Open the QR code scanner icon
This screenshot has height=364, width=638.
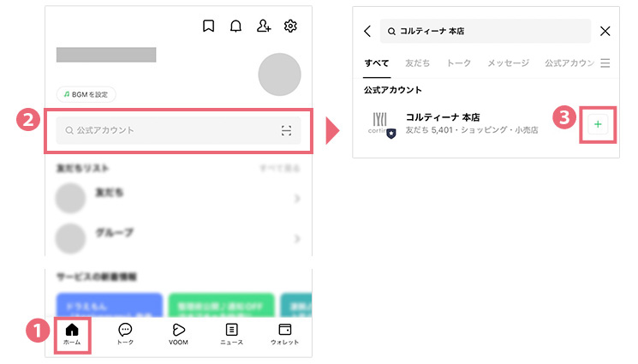tap(286, 130)
